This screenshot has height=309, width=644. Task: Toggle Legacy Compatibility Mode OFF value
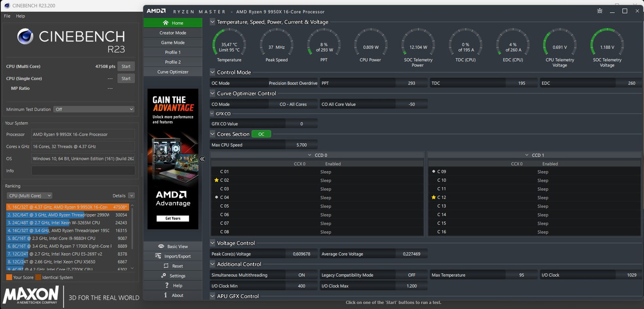coord(412,275)
